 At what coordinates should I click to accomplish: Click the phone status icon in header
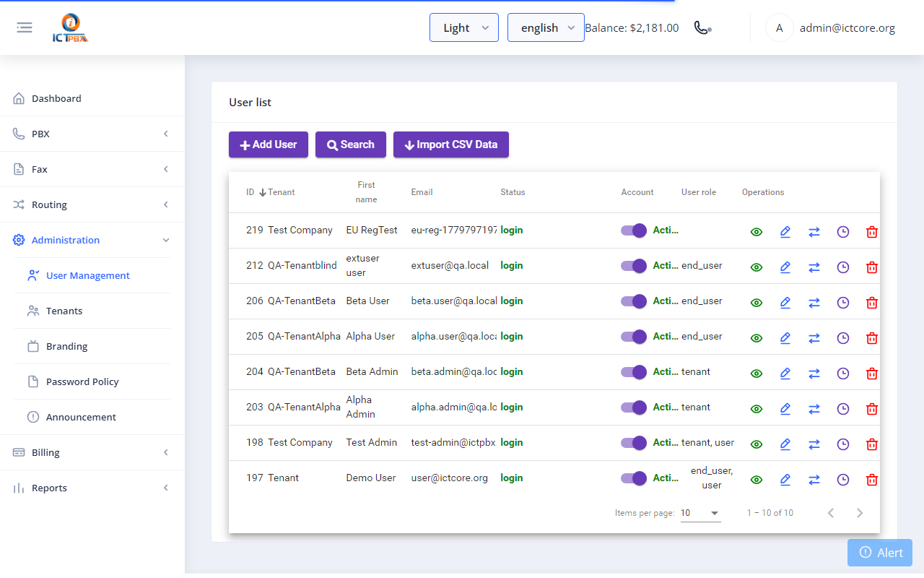tap(702, 27)
